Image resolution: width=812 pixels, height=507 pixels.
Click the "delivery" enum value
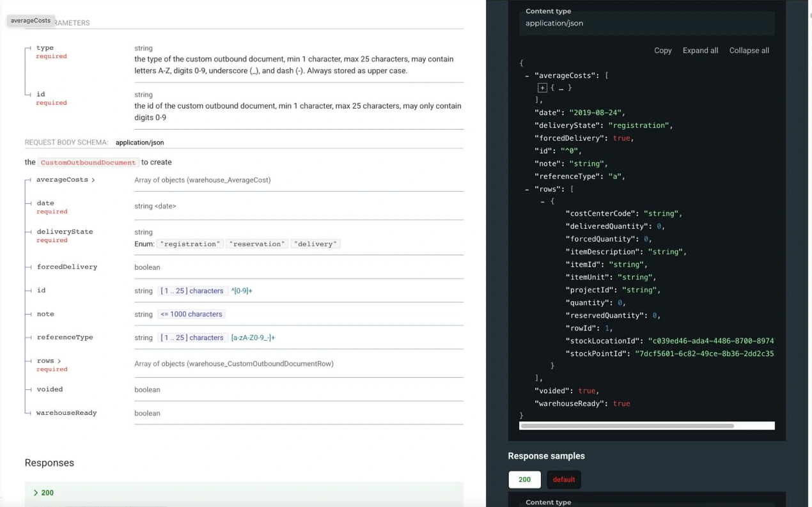pyautogui.click(x=316, y=244)
